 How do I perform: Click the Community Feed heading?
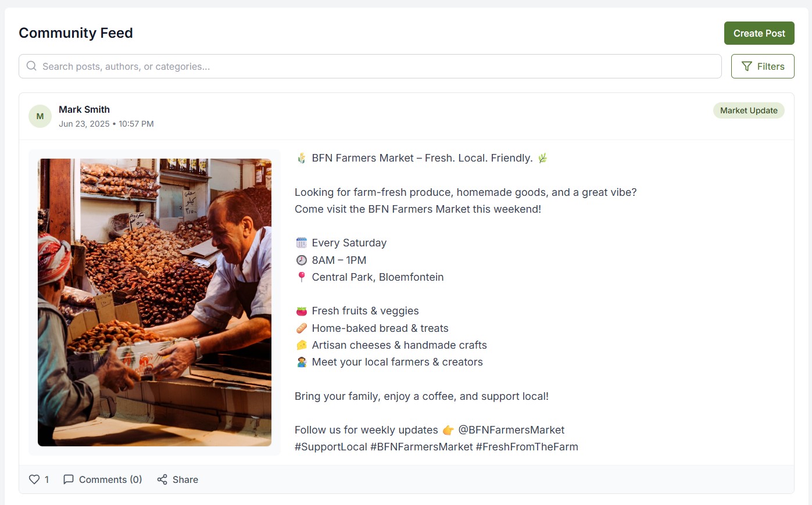tap(76, 33)
